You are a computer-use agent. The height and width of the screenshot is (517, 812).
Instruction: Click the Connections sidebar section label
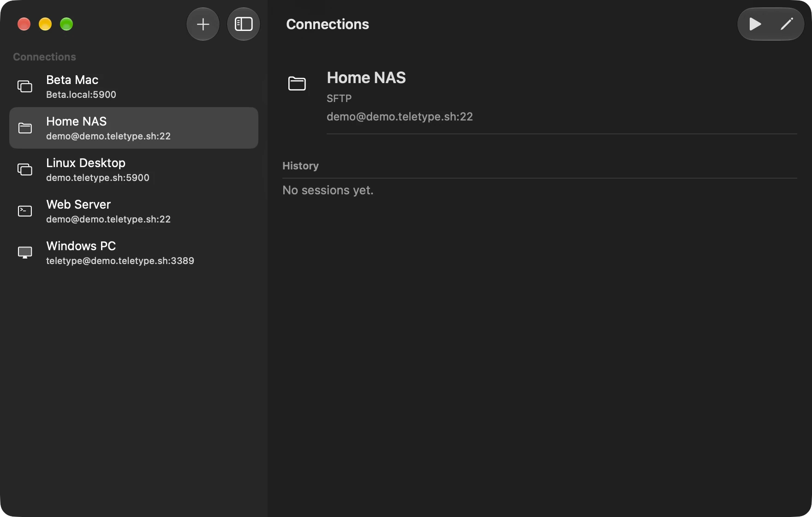click(44, 57)
